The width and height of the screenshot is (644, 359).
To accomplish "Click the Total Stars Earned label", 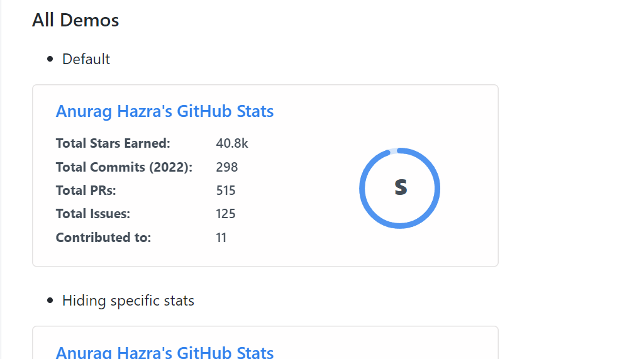I will 113,143.
